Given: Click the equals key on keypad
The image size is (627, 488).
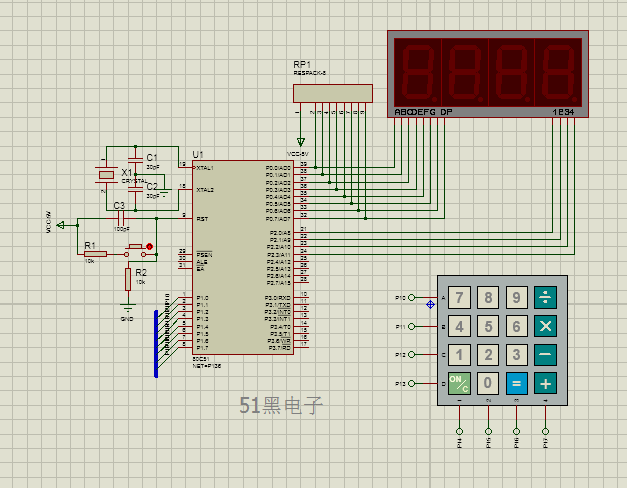Looking at the screenshot, I should 517,384.
